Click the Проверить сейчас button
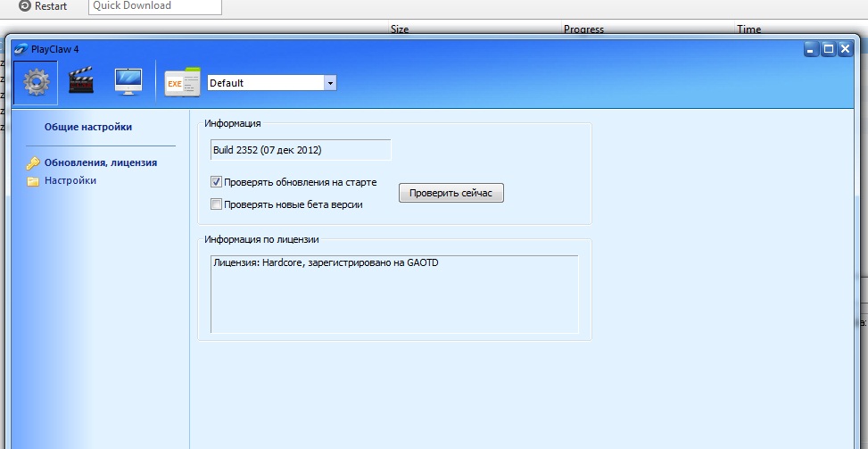Image resolution: width=868 pixels, height=449 pixels. pos(451,193)
